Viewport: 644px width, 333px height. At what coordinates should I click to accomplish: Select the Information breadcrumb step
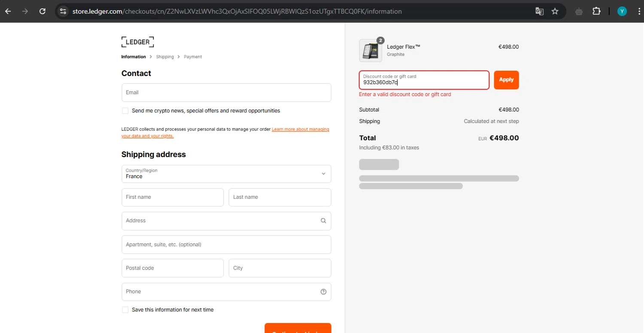134,57
